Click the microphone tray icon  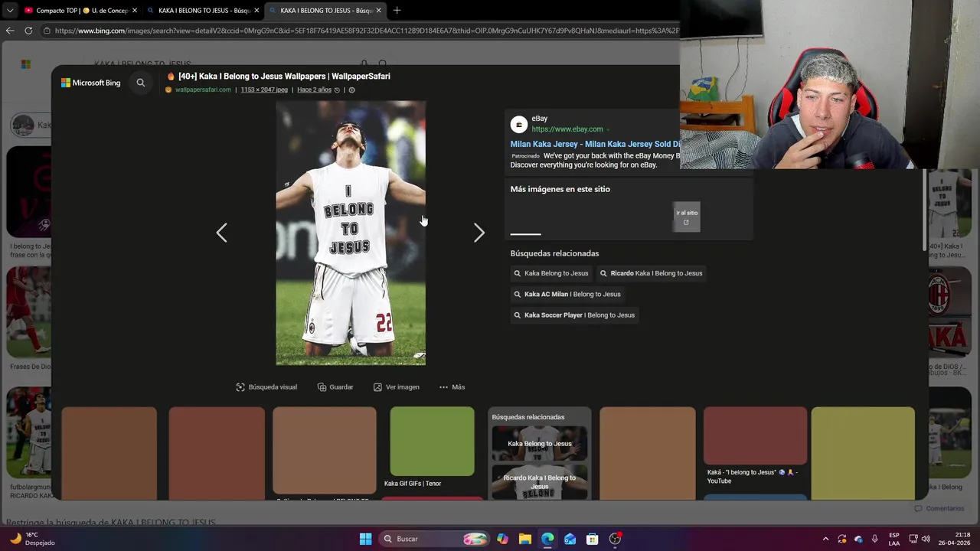[x=874, y=539]
